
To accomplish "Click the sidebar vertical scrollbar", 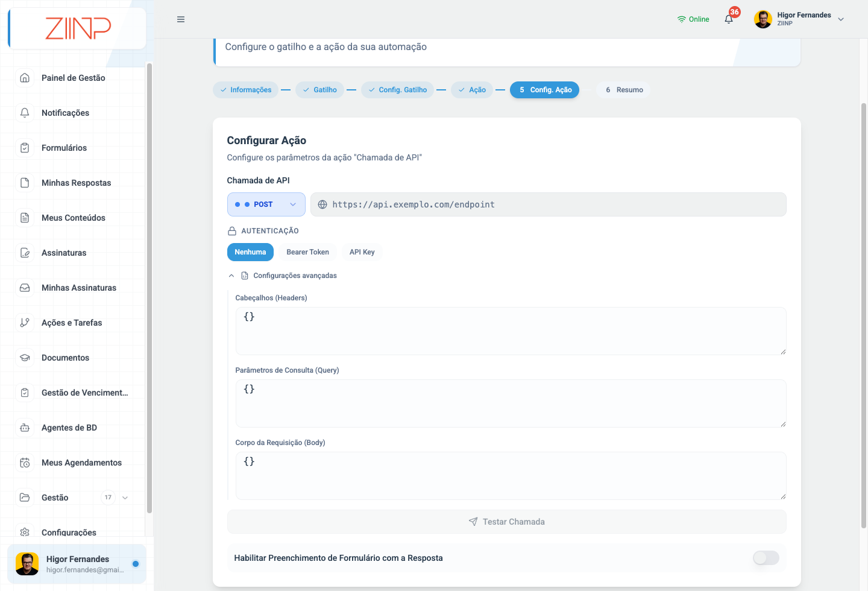I will pyautogui.click(x=149, y=288).
